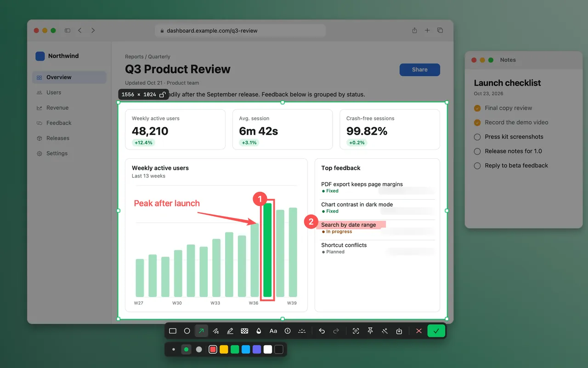Pick the purple color swatch
The width and height of the screenshot is (588, 368).
257,350
